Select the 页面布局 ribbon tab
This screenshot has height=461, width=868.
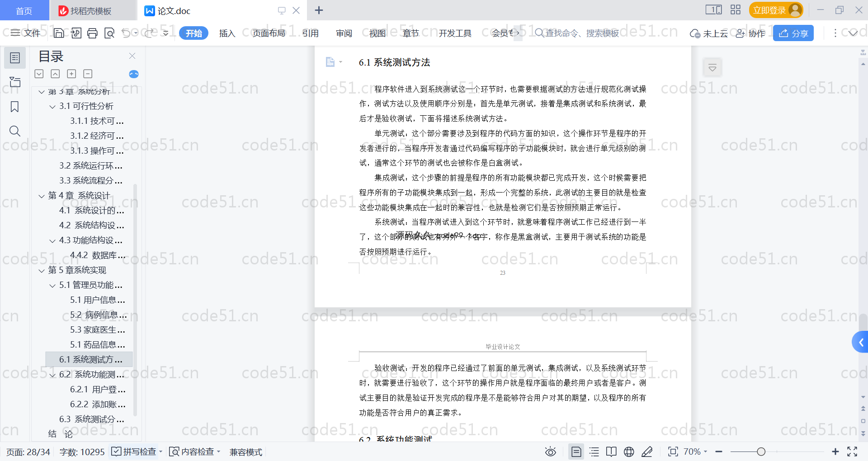[269, 33]
